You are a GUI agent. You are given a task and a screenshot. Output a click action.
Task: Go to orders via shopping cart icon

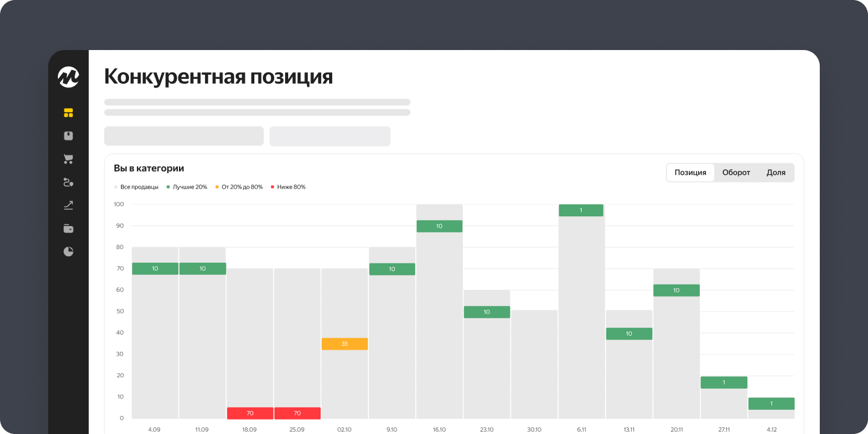[x=68, y=159]
